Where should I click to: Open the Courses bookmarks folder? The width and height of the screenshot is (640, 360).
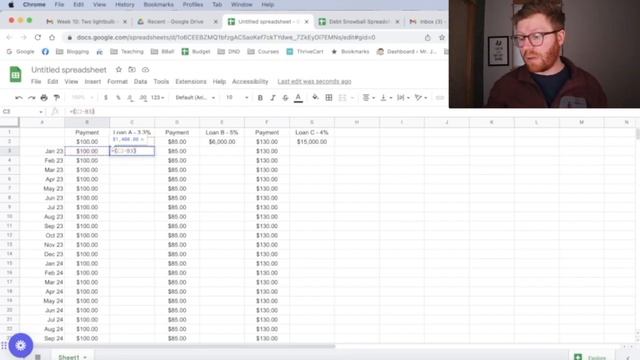[263, 51]
